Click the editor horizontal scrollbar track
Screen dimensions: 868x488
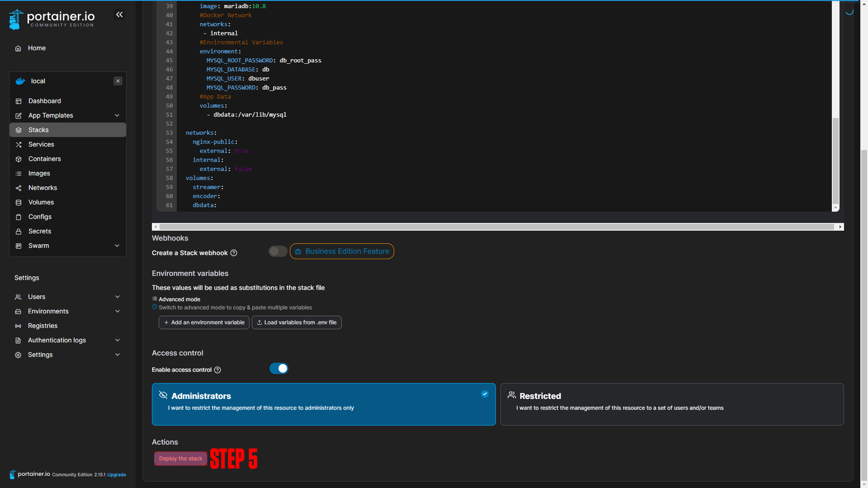497,227
